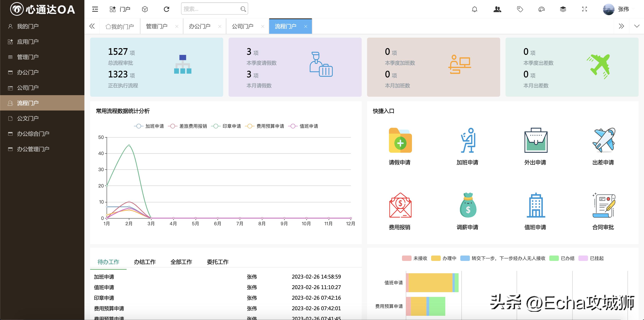Expand the tab overflow chevron on the right

click(x=622, y=26)
